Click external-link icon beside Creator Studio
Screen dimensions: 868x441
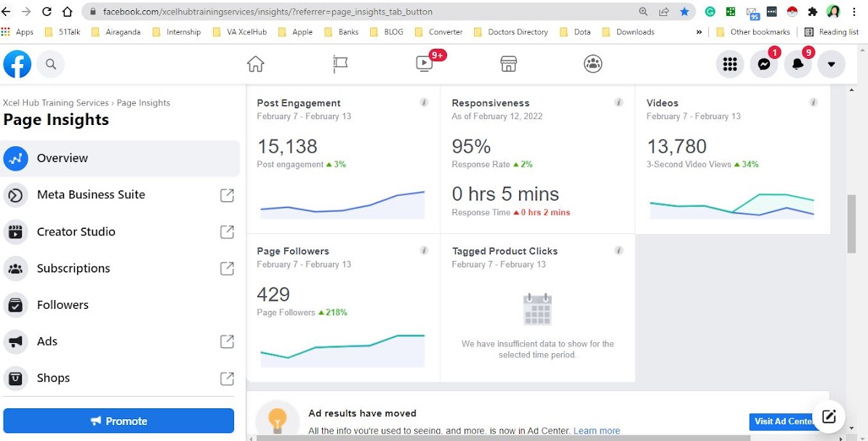point(227,232)
